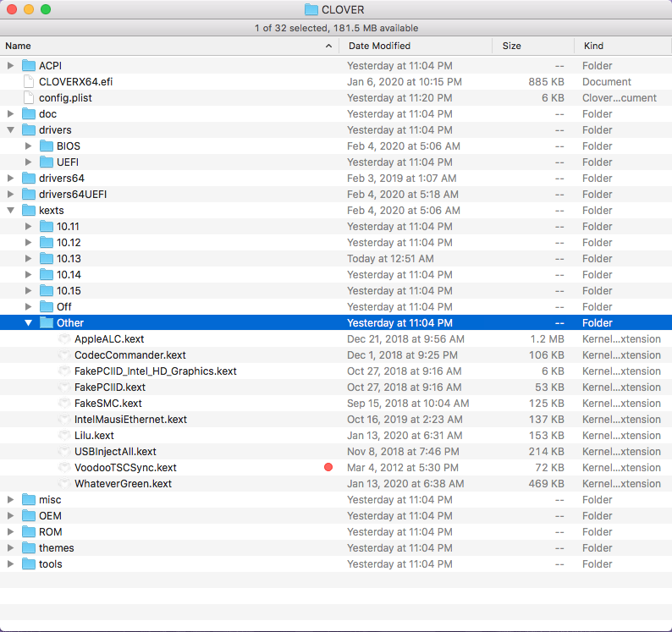The width and height of the screenshot is (672, 632).
Task: Click the kexts folder icon
Action: click(29, 211)
